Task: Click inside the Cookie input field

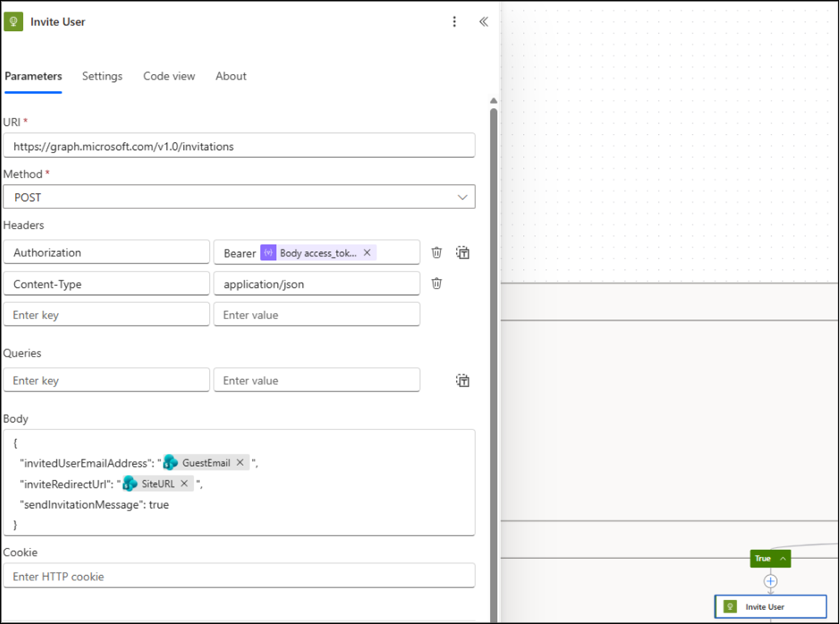Action: coord(239,575)
